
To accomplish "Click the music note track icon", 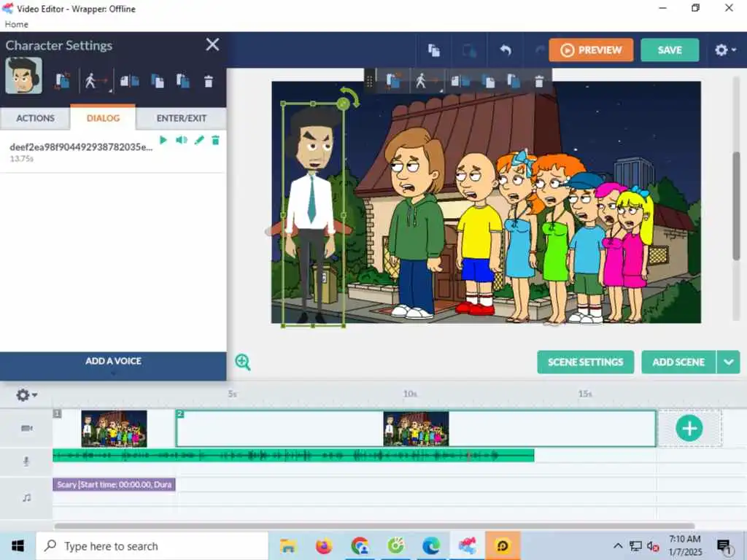I will pos(27,497).
